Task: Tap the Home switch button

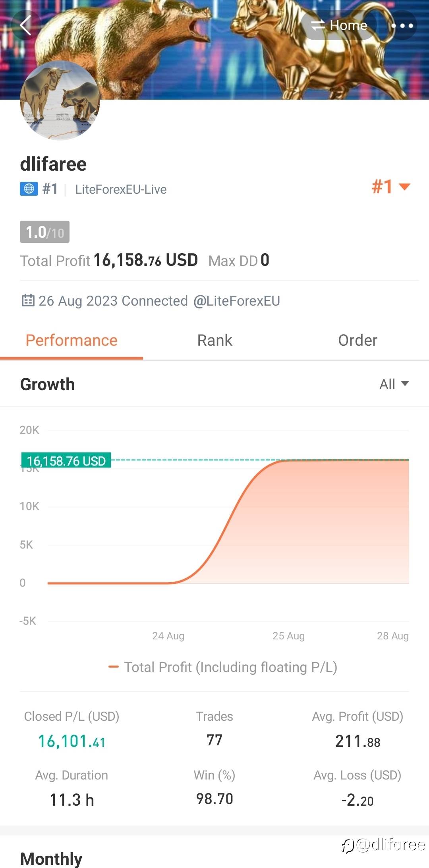Action: (x=339, y=26)
